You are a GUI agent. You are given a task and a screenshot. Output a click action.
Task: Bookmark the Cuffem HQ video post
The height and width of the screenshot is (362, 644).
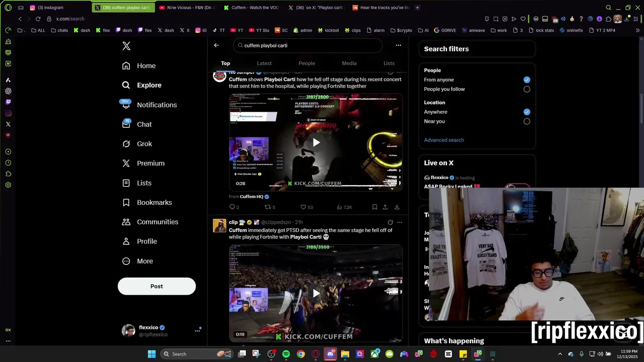tap(375, 207)
